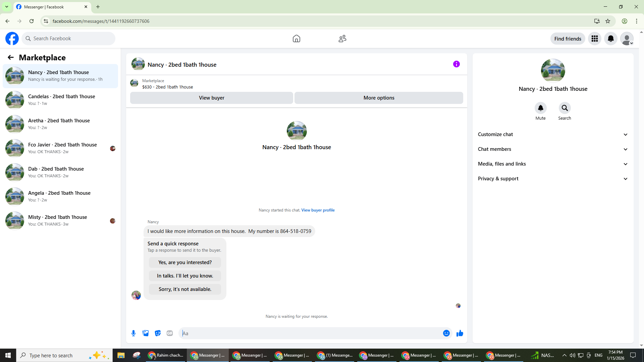Send quick response 'Sorry, it's not available.'
The height and width of the screenshot is (362, 644).
coord(185,289)
